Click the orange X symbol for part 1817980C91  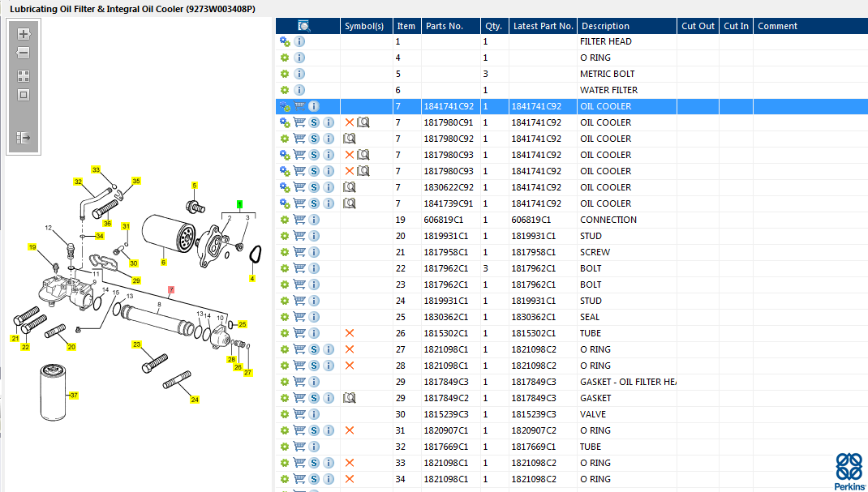350,122
